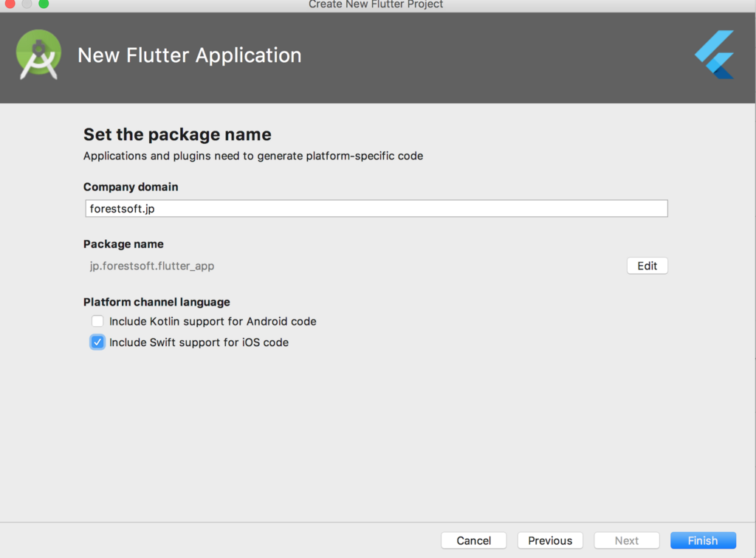The height and width of the screenshot is (558, 756).
Task: Go back with the Previous button
Action: [x=550, y=540]
